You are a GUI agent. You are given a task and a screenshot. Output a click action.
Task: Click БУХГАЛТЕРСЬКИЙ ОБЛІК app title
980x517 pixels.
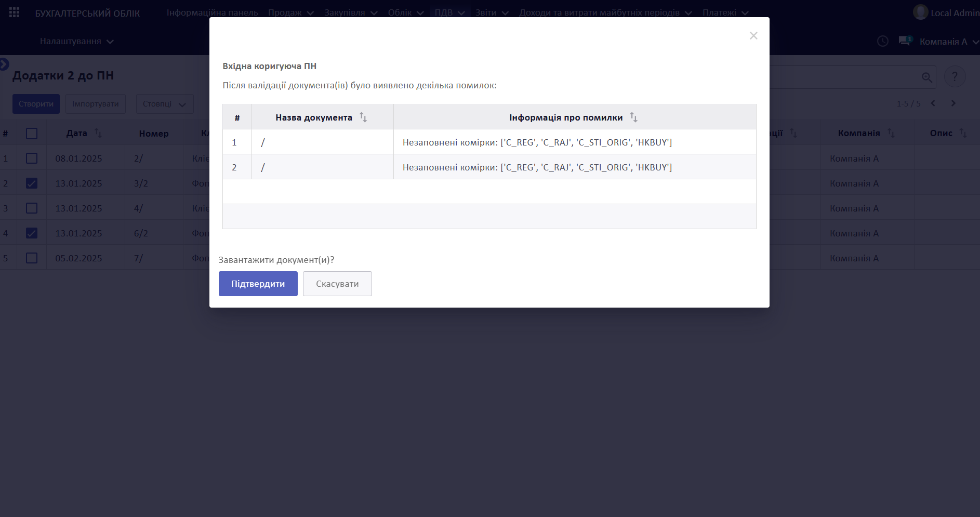pos(87,13)
